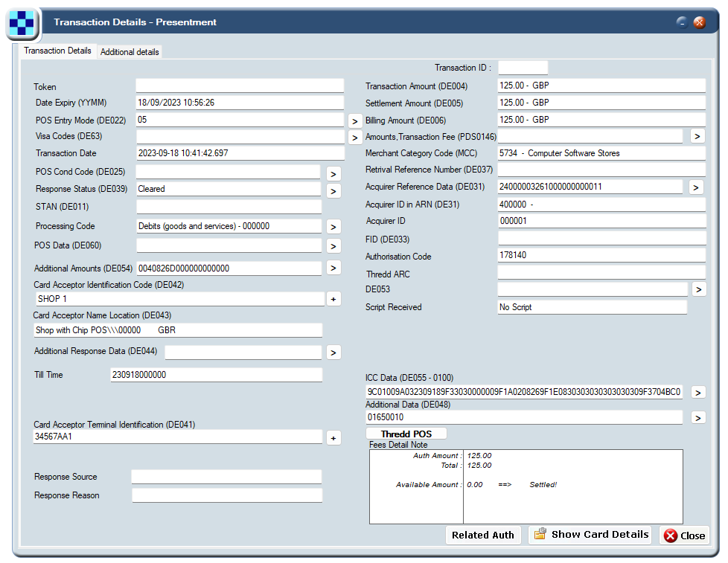The height and width of the screenshot is (563, 728).
Task: Expand POS Entry Mode (DE022) details
Action: 355,121
